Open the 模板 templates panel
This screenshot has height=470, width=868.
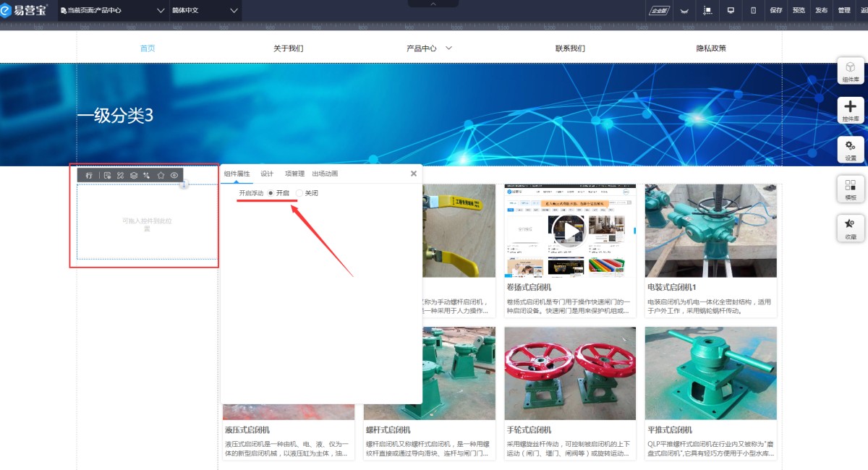(x=851, y=189)
